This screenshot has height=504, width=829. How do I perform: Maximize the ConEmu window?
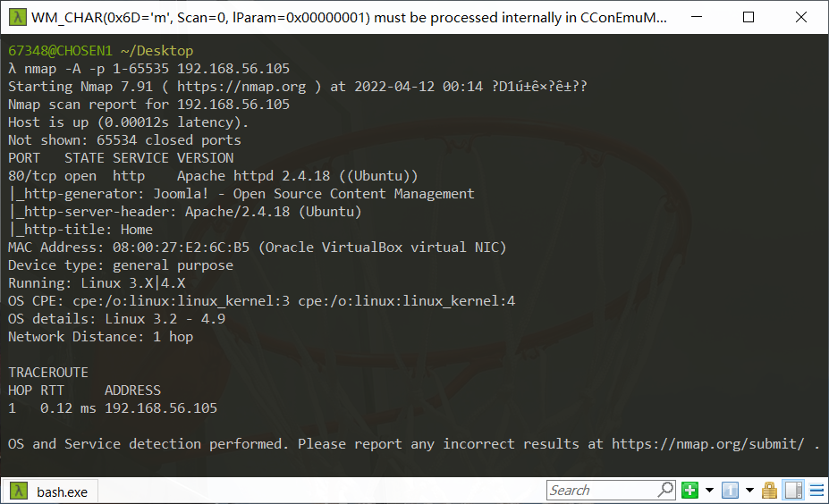coord(749,17)
